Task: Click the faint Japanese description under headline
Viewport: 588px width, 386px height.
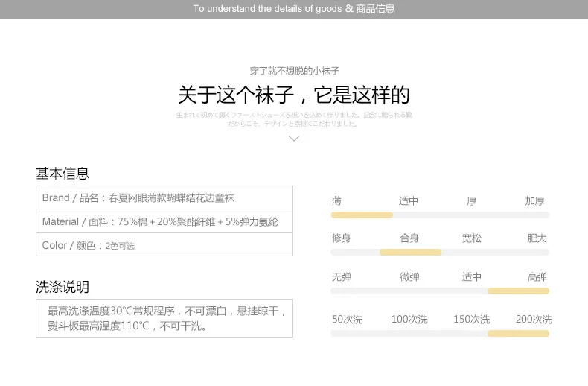Action: click(x=294, y=119)
